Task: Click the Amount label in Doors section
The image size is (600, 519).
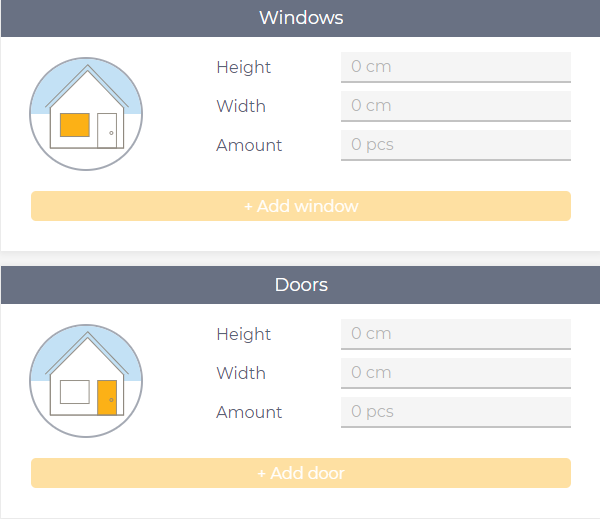Action: pos(249,412)
